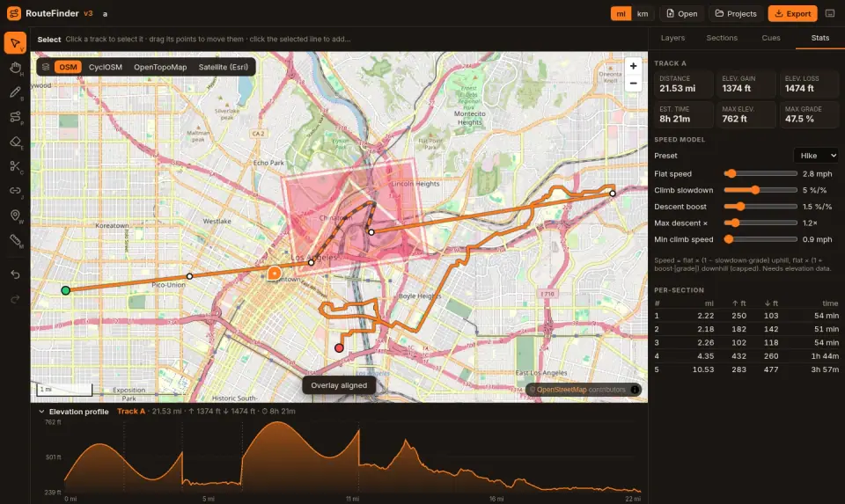
Task: Toggle the side panel icon next to Export
Action: pyautogui.click(x=830, y=13)
